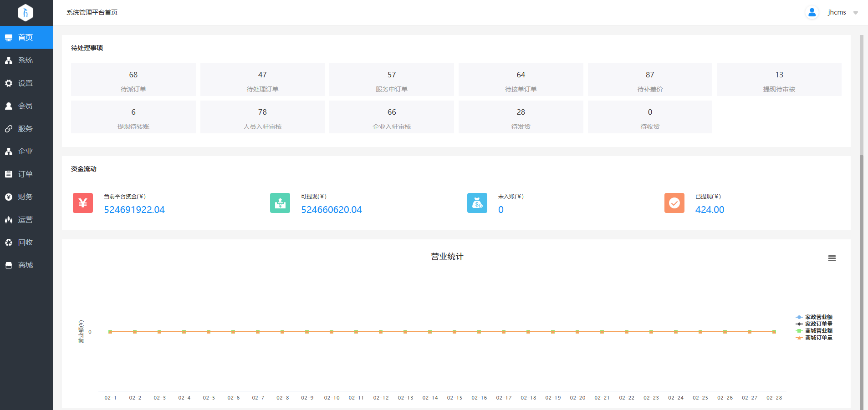Click the user avatar icon

pyautogui.click(x=812, y=13)
